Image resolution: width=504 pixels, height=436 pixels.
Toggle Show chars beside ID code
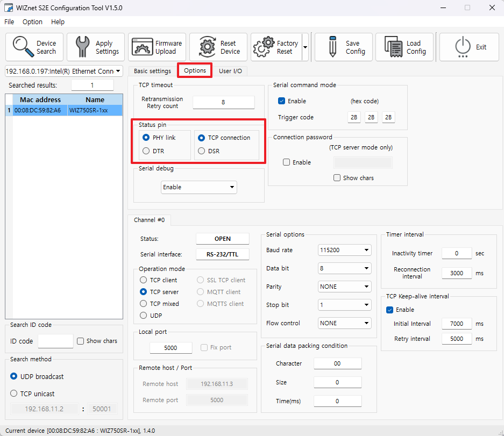click(x=97, y=341)
